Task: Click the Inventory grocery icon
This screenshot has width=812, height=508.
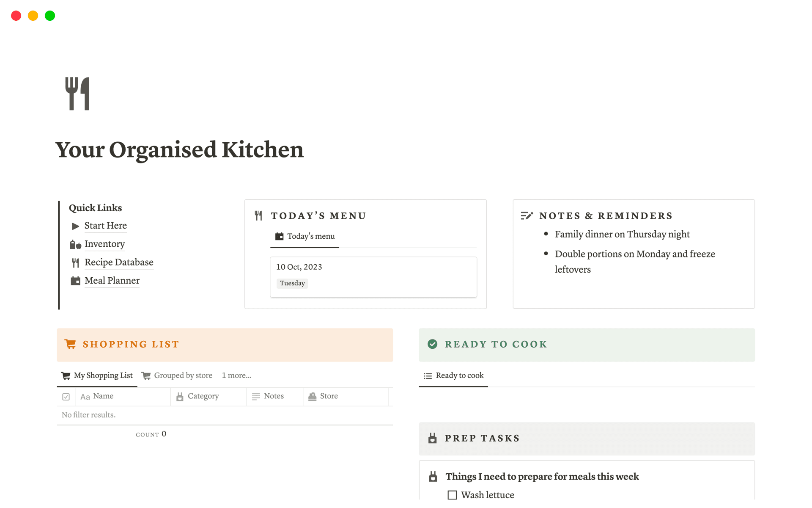Action: click(x=75, y=244)
